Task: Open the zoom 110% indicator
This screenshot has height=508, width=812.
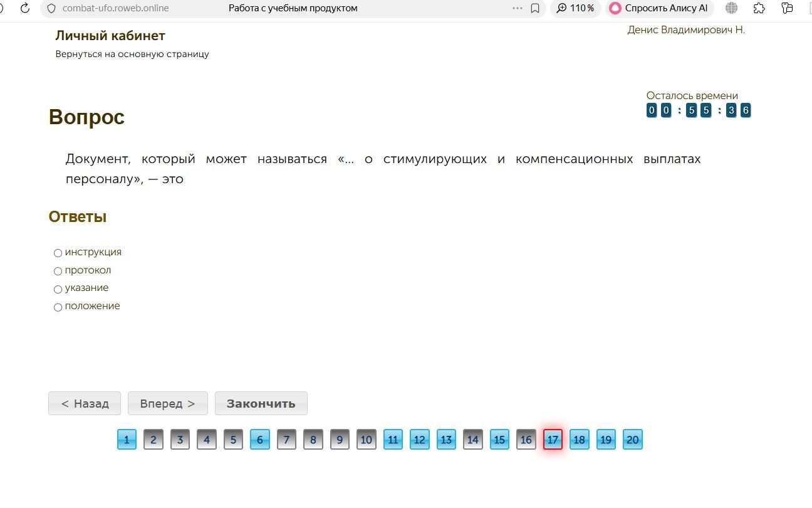Action: coord(575,8)
